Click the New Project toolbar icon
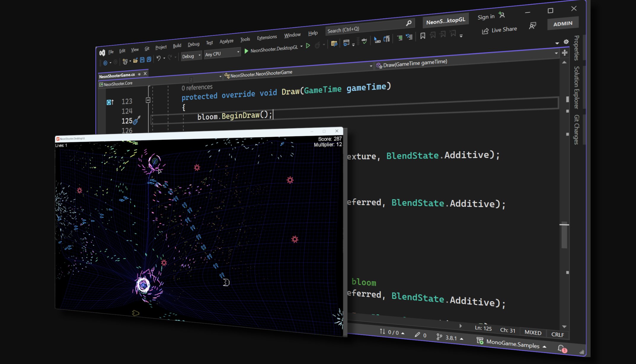Image resolution: width=636 pixels, height=364 pixels. [x=125, y=61]
